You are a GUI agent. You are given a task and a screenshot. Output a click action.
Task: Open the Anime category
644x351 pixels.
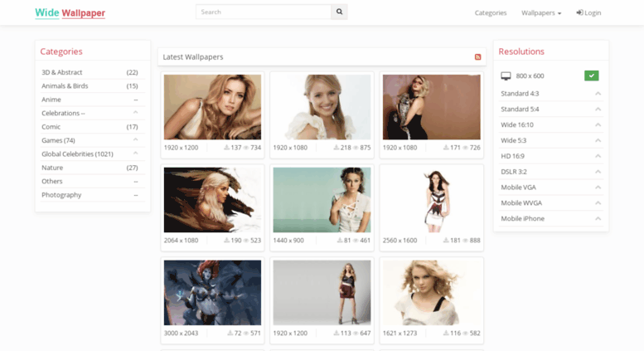click(51, 100)
